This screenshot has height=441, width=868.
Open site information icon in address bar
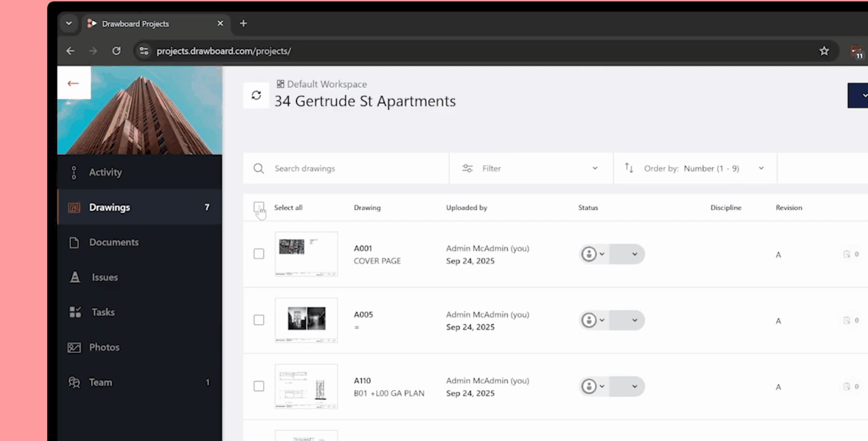click(x=144, y=51)
